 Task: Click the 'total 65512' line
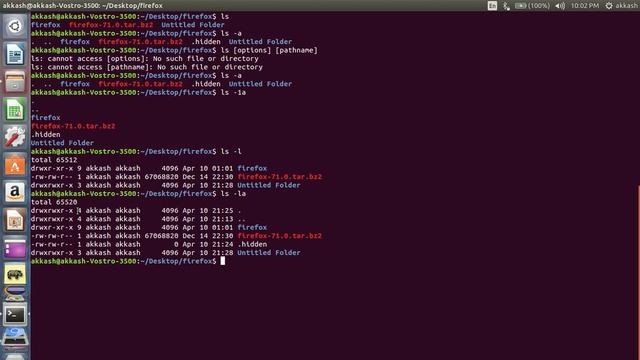(x=54, y=160)
